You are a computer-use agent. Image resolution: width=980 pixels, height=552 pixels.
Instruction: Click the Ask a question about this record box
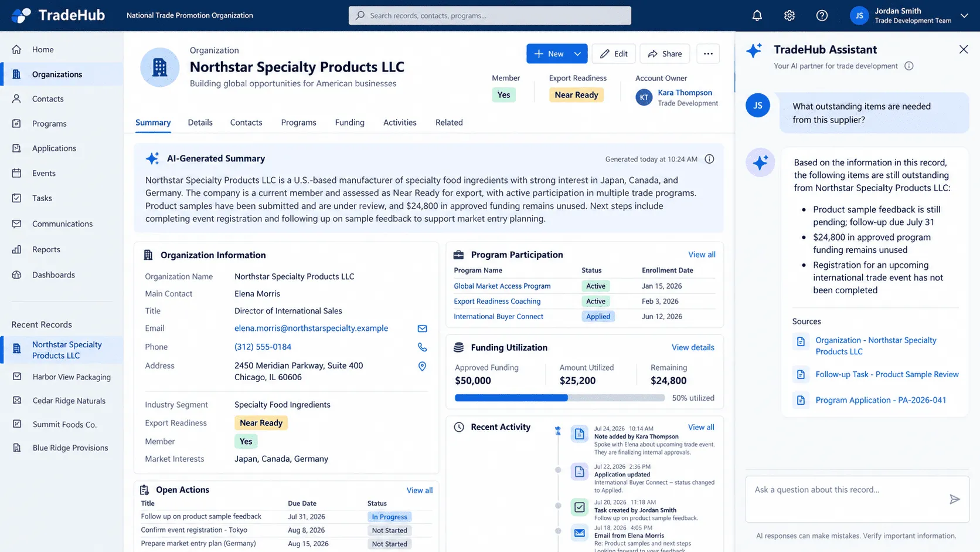[x=857, y=499]
